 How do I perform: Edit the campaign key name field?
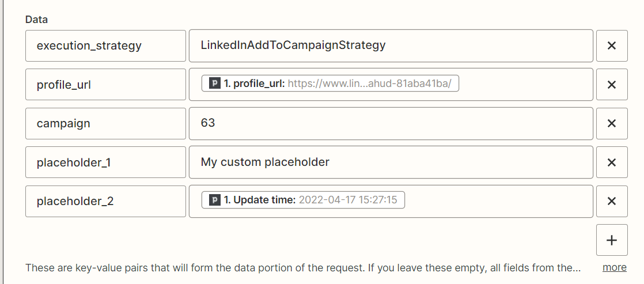pos(105,123)
